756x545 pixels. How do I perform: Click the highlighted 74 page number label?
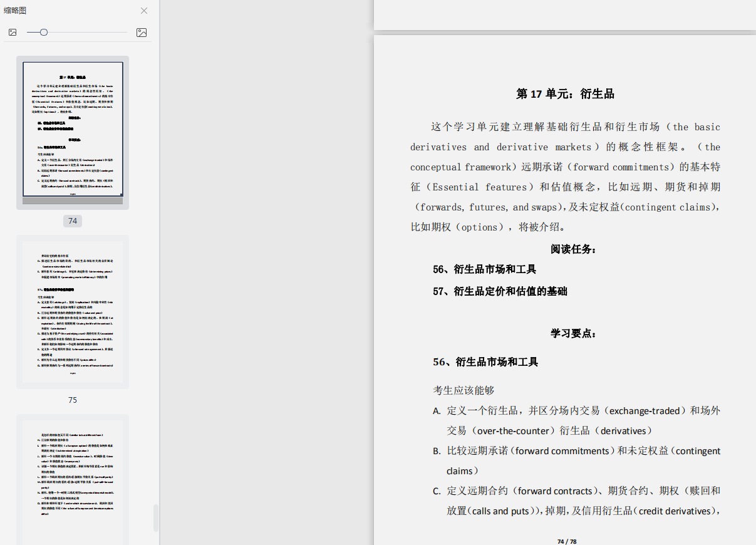pos(73,221)
